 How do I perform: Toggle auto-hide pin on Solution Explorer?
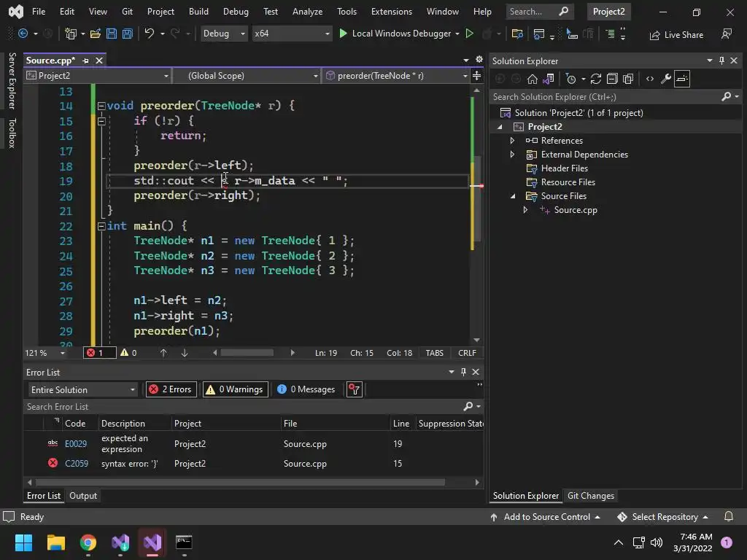(721, 61)
